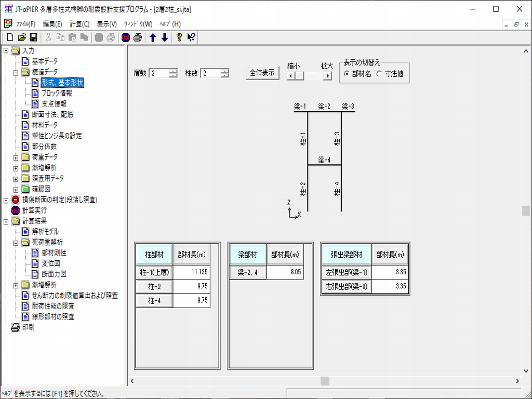
Task: Click the Print toolbar icon
Action: (x=138, y=37)
